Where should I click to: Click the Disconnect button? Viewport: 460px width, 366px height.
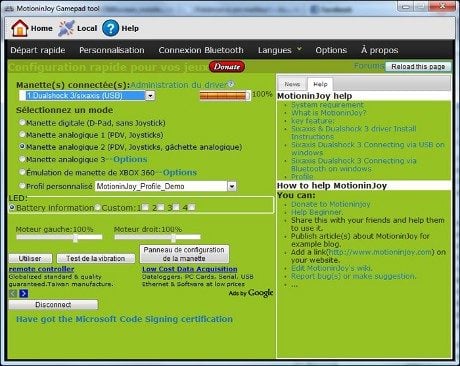click(53, 305)
